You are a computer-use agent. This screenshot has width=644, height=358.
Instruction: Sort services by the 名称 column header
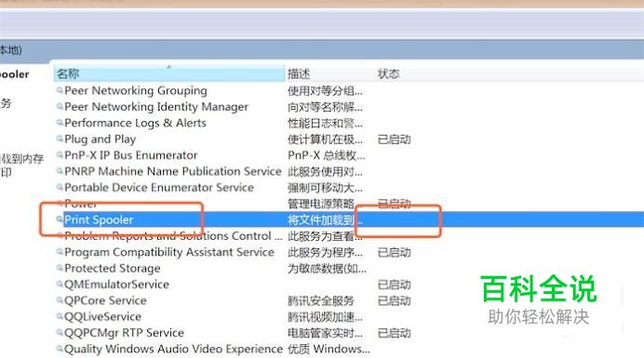(168, 73)
